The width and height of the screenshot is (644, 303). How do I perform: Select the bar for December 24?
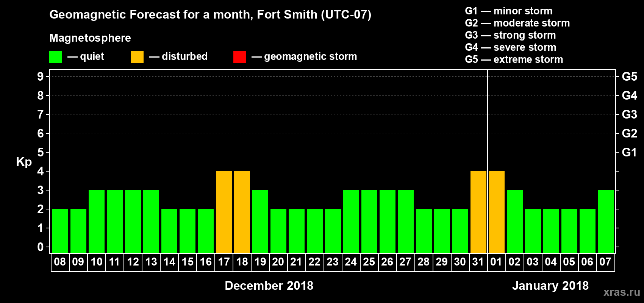pos(351,221)
